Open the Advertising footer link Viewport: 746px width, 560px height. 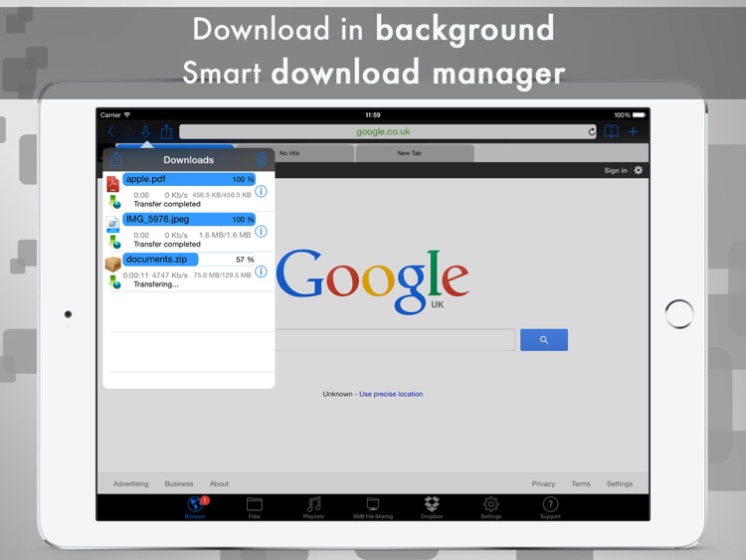point(131,483)
